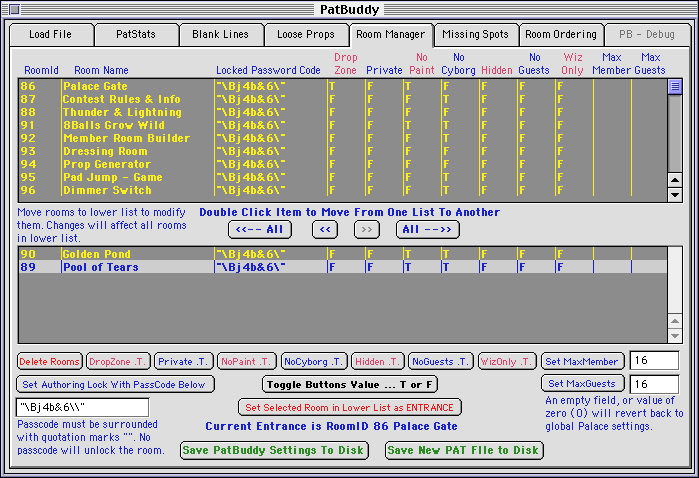Save New PAT File to Disk
699x478 pixels.
click(463, 450)
